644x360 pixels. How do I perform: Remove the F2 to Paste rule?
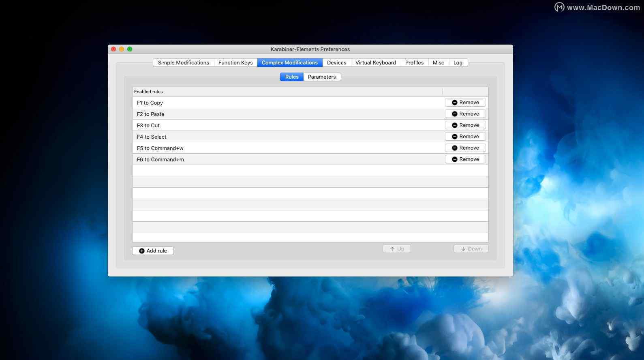(x=465, y=114)
